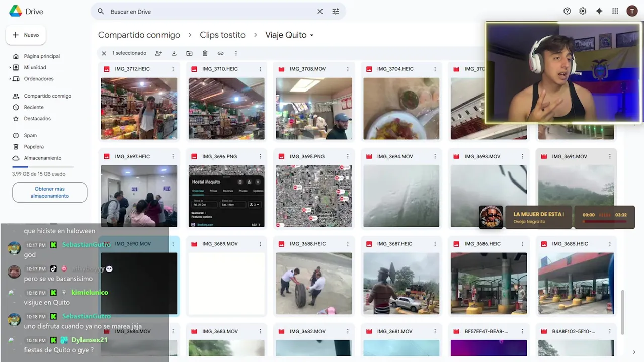Screen dimensions: 644x362
Task: Open Spam in sidebar
Action: pos(30,135)
